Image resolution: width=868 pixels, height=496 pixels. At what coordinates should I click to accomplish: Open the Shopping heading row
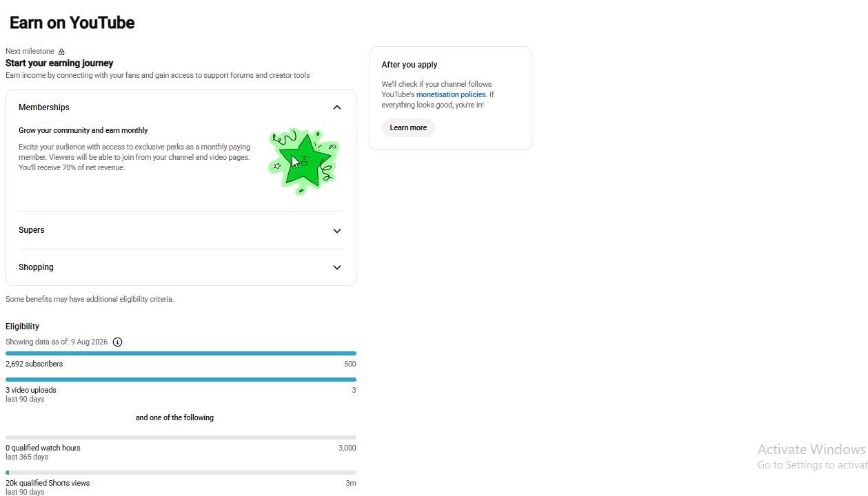181,267
